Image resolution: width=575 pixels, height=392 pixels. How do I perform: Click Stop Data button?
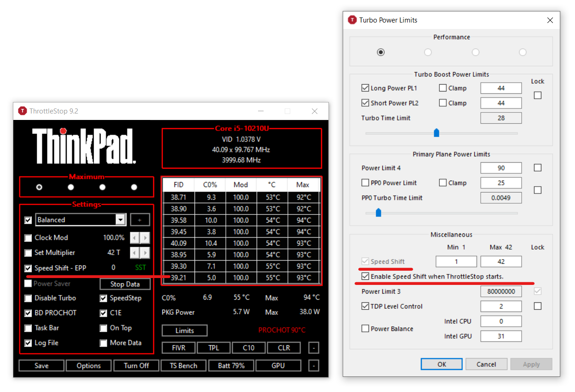click(125, 284)
